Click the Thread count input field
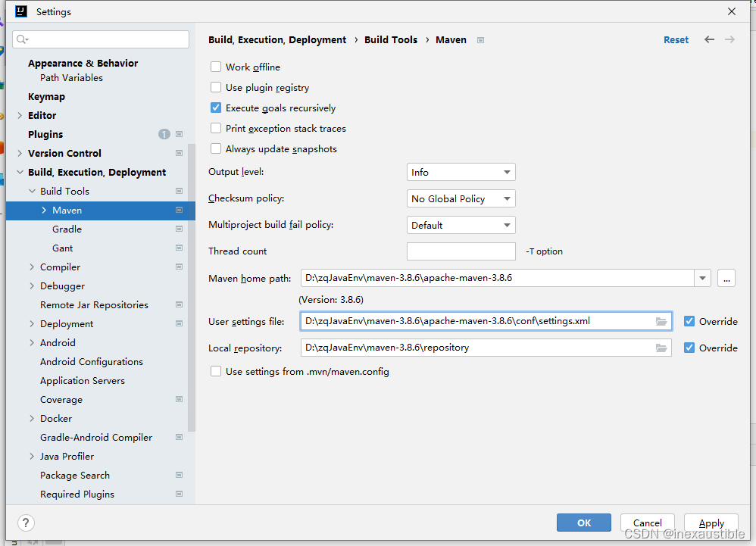 click(x=461, y=251)
